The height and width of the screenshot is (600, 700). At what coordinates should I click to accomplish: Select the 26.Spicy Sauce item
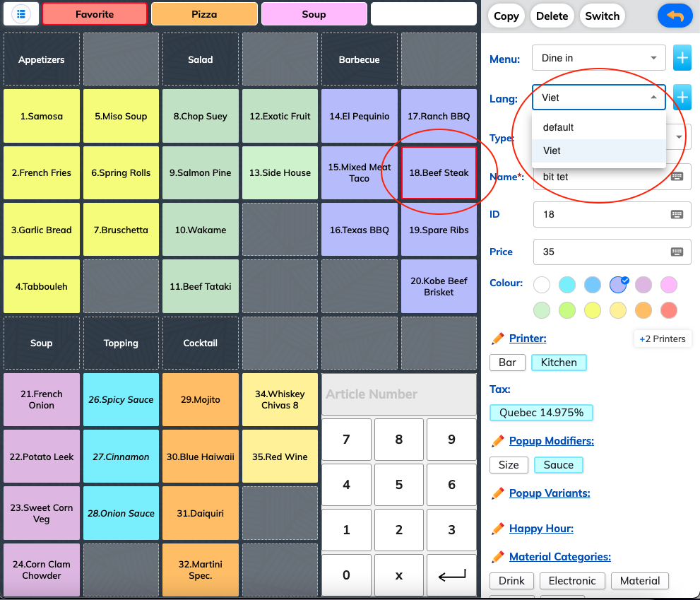121,400
